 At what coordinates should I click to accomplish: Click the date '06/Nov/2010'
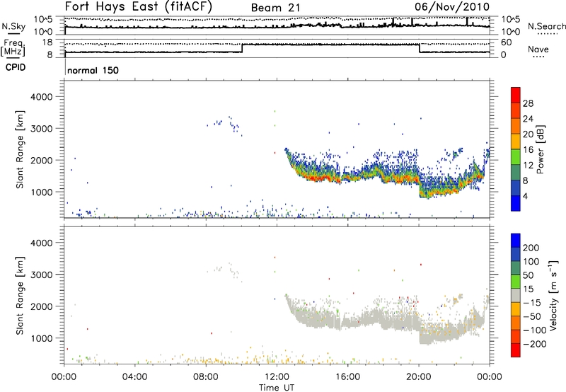[452, 6]
